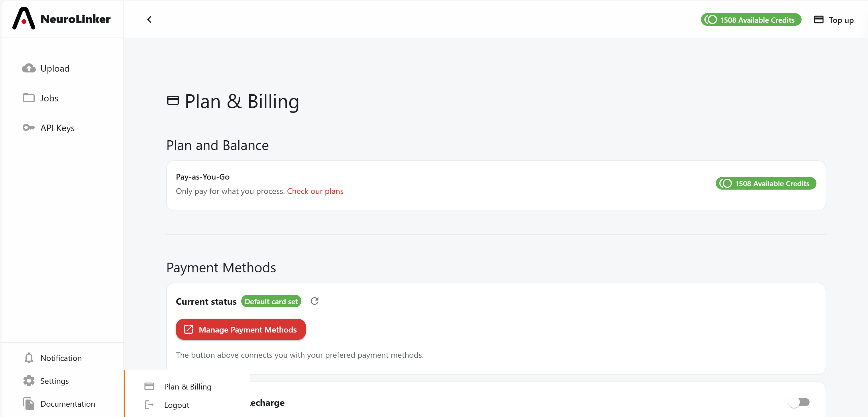
Task: Click the Upload cloud icon in sidebar
Action: [29, 68]
